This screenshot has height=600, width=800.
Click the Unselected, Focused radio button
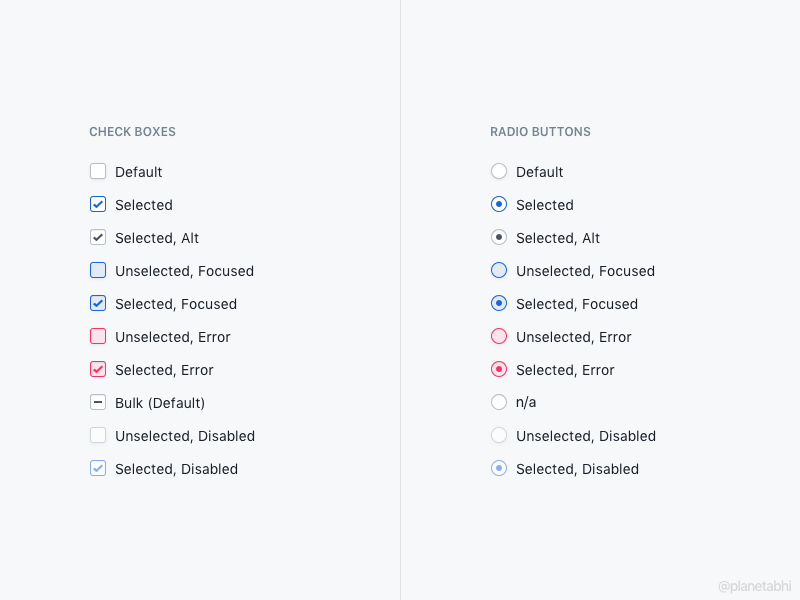click(499, 270)
